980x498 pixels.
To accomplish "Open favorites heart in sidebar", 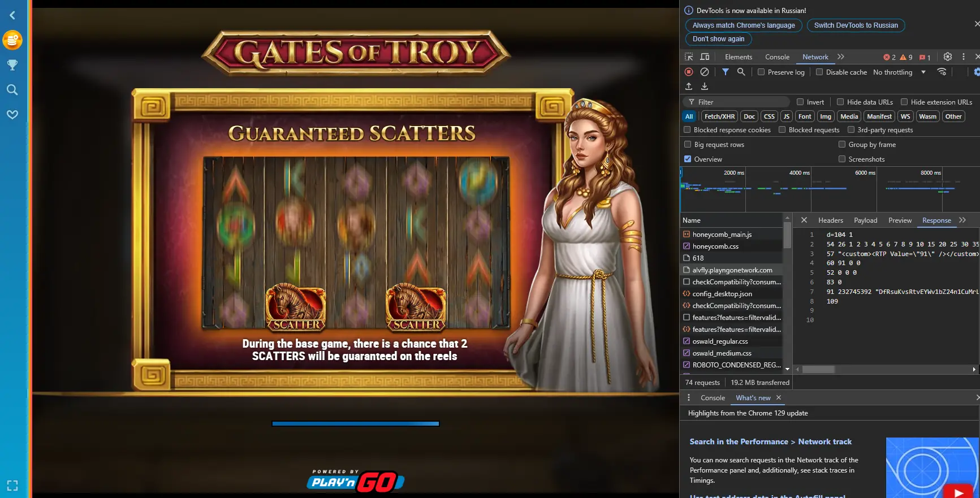I will coord(12,115).
